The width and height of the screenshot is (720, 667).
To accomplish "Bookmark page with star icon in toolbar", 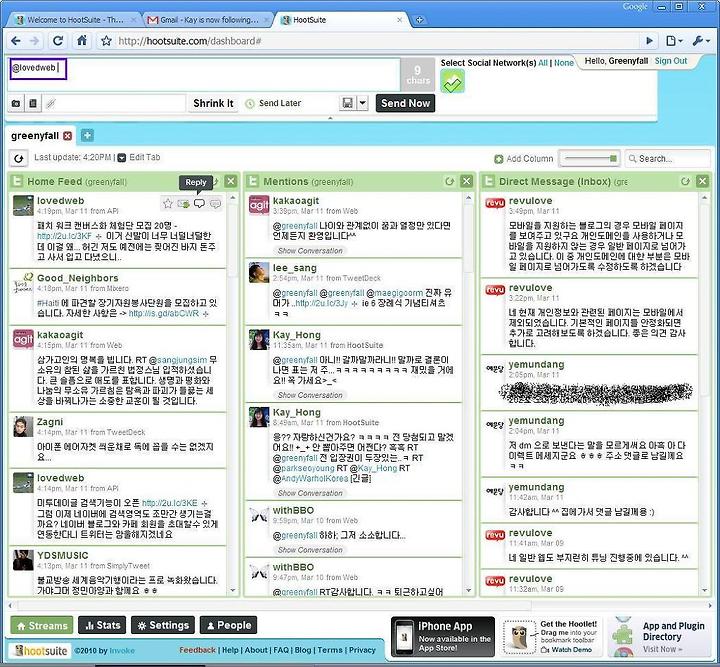I will click(106, 41).
